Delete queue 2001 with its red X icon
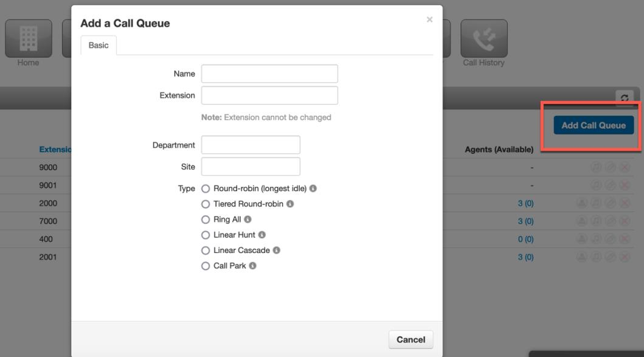Viewport: 644px width, 357px height. (625, 257)
